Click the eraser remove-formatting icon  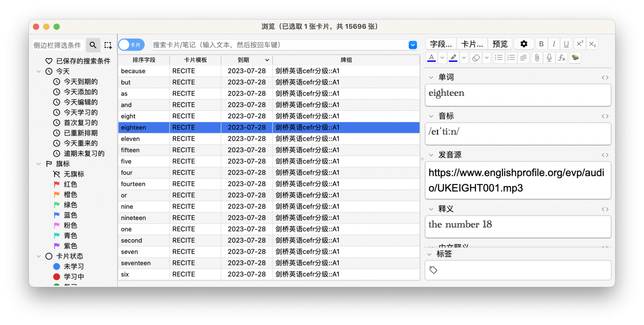click(x=476, y=57)
